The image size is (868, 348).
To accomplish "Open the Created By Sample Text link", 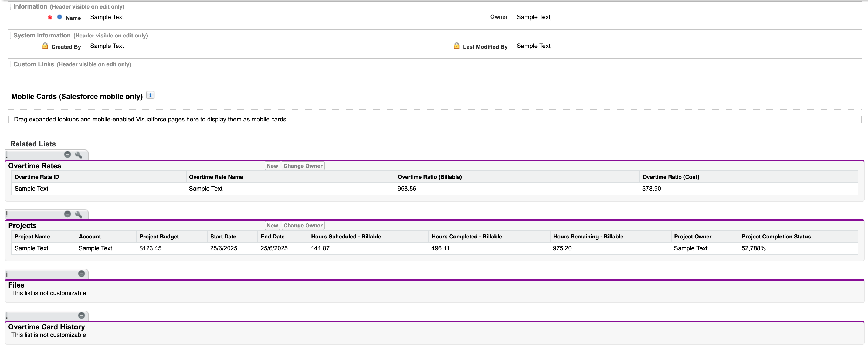I will tap(107, 46).
